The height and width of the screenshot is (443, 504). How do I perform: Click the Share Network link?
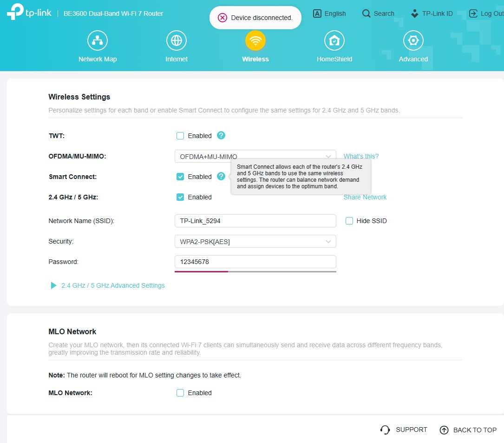tap(365, 197)
